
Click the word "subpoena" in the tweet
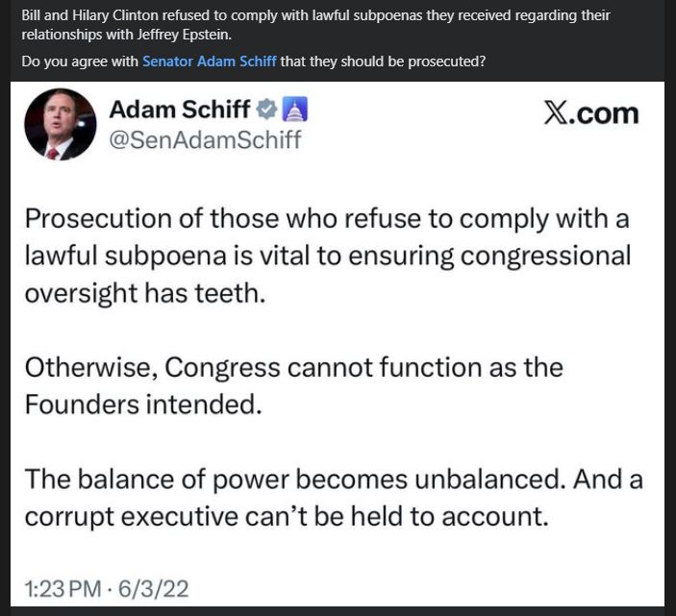(165, 256)
